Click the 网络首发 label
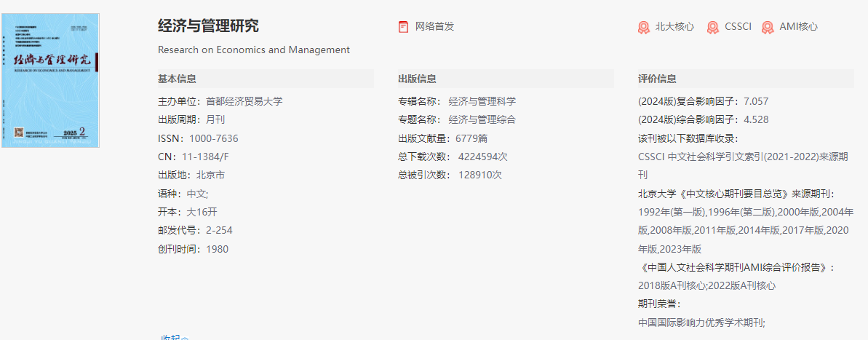The height and width of the screenshot is (340, 868). pyautogui.click(x=434, y=27)
